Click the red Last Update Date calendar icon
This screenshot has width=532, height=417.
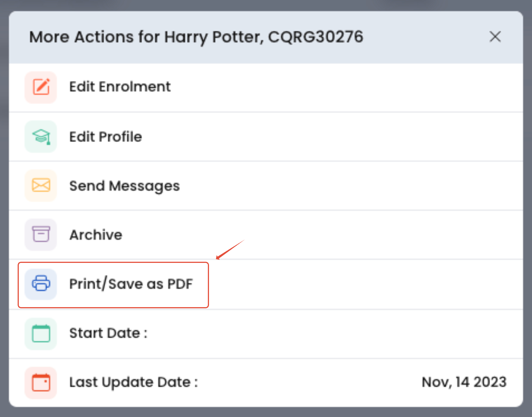coord(41,383)
